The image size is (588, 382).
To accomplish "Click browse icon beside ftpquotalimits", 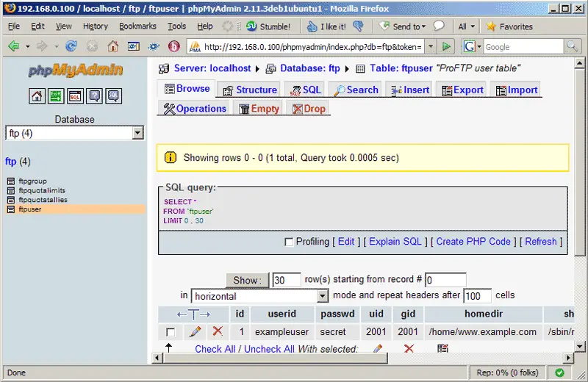I will point(11,191).
